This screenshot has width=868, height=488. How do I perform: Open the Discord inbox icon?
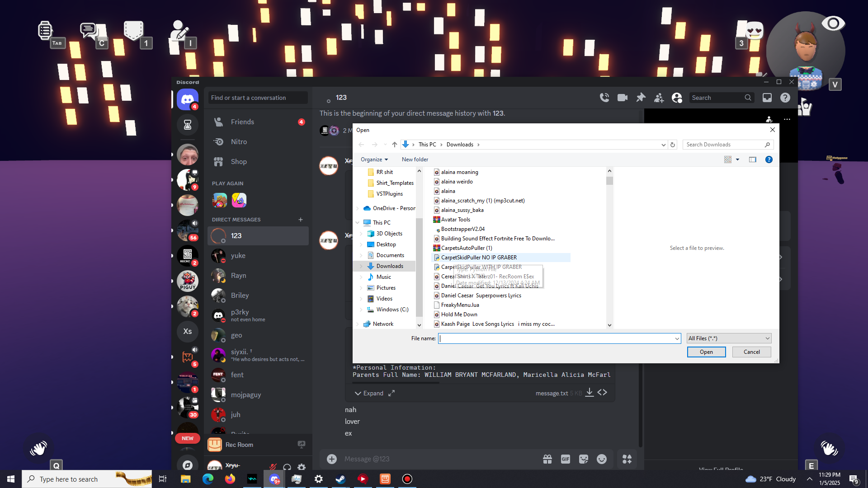(767, 98)
